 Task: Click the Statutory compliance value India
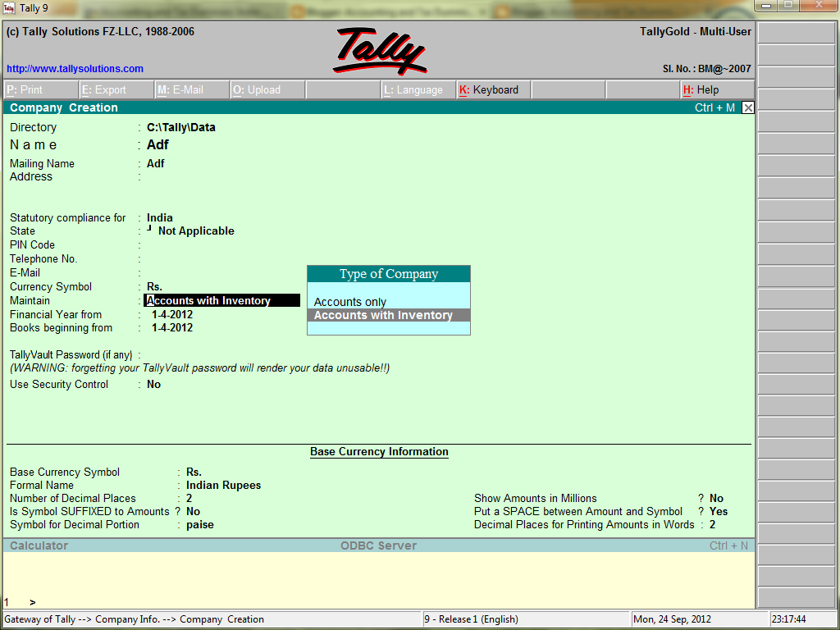[x=160, y=218]
